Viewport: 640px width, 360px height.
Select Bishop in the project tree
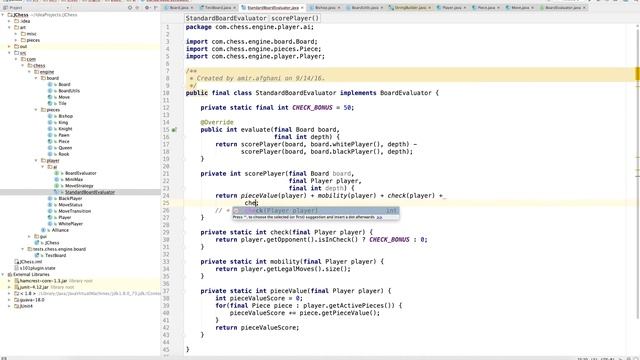[65, 116]
